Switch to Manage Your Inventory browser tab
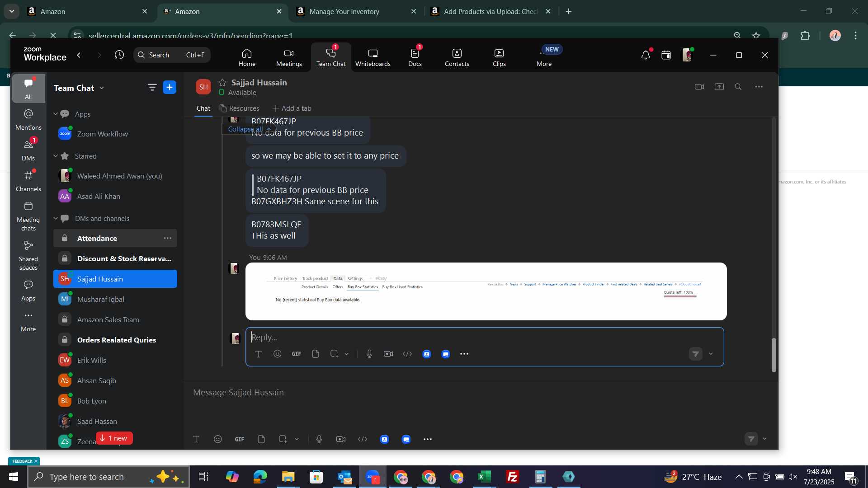The image size is (868, 488). pos(356,12)
